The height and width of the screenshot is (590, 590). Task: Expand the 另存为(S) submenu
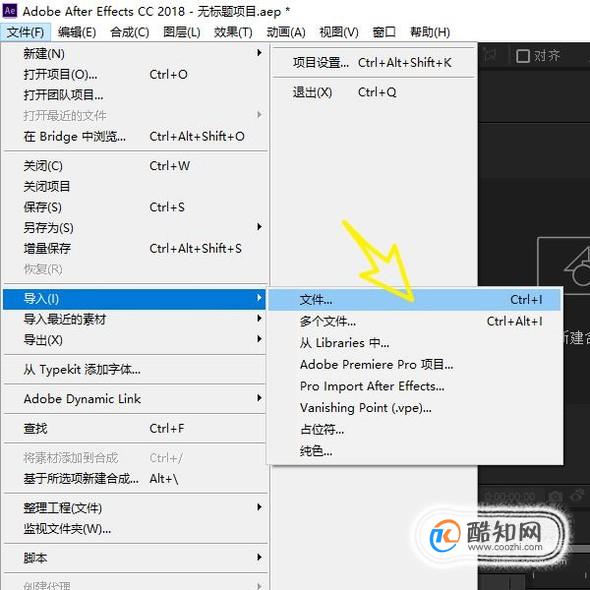(135, 228)
